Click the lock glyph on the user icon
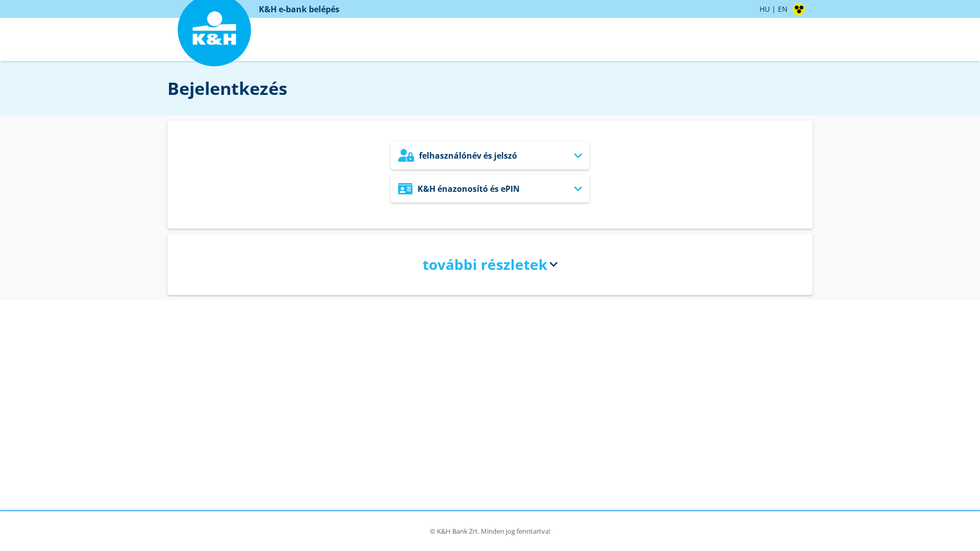980x551 pixels. [410, 158]
